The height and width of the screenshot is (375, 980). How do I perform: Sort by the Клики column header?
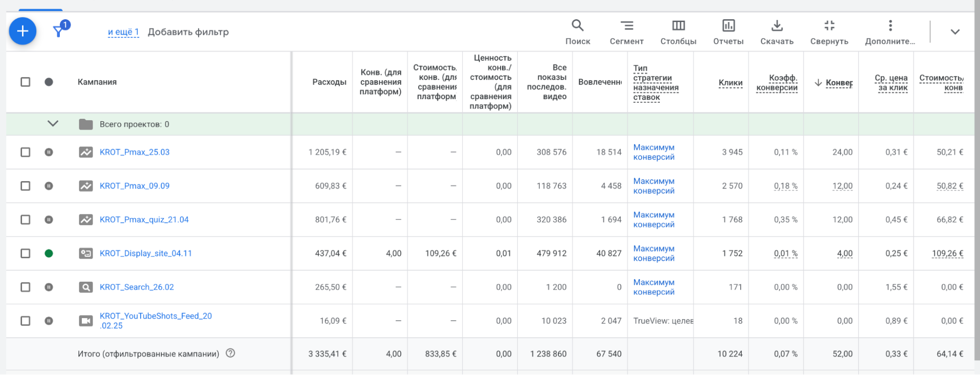coord(730,82)
